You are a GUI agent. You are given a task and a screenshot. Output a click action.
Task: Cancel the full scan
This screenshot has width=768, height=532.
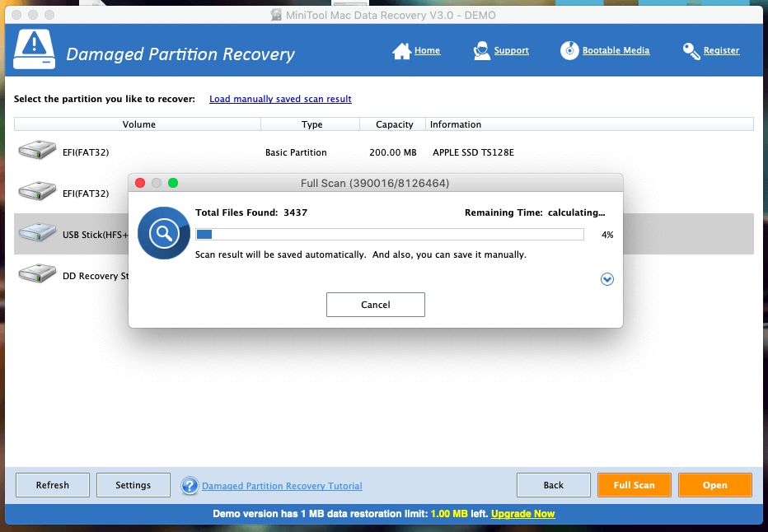coord(376,305)
